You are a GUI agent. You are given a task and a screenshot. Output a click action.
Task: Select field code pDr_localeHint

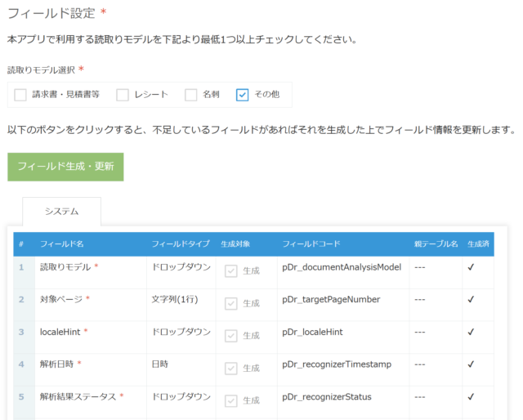click(x=312, y=332)
